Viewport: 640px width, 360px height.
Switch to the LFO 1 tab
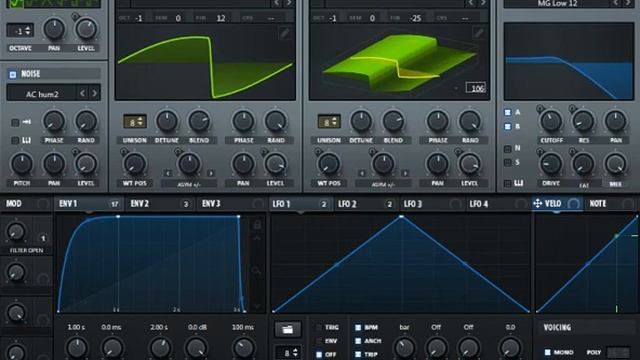[301, 203]
